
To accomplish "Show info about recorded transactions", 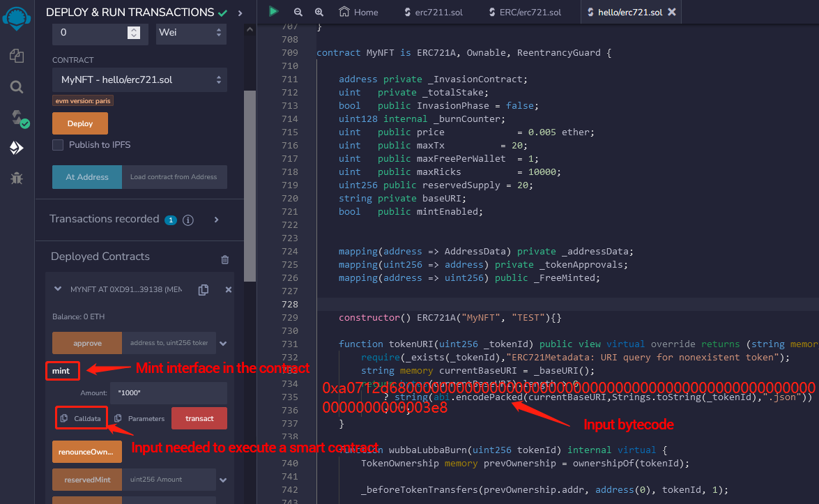I will pyautogui.click(x=188, y=220).
